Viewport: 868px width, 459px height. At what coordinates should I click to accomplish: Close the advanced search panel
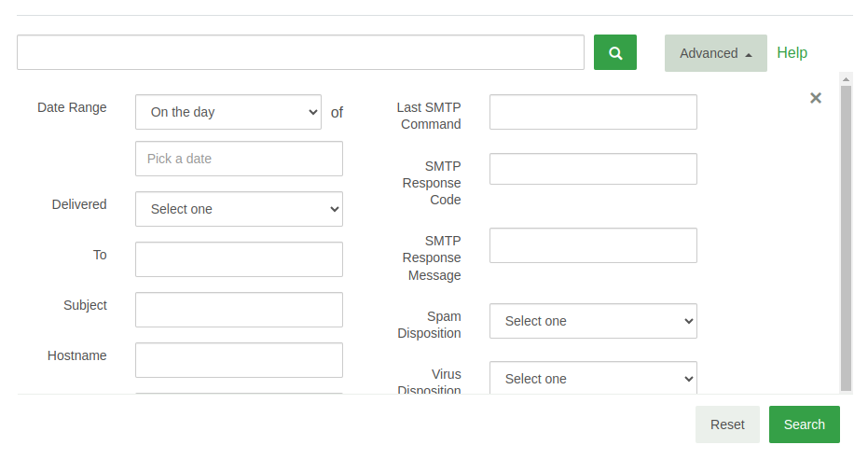coord(816,98)
